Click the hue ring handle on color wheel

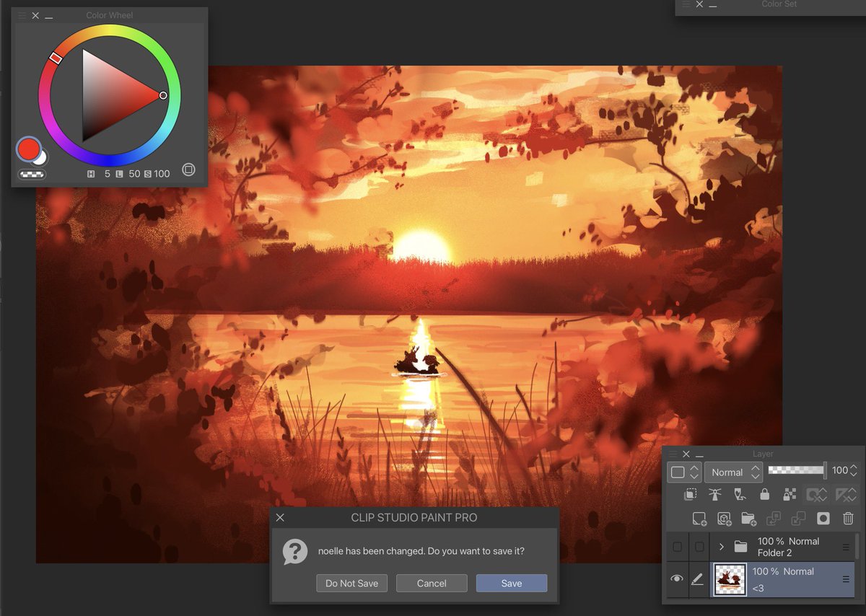coord(56,58)
